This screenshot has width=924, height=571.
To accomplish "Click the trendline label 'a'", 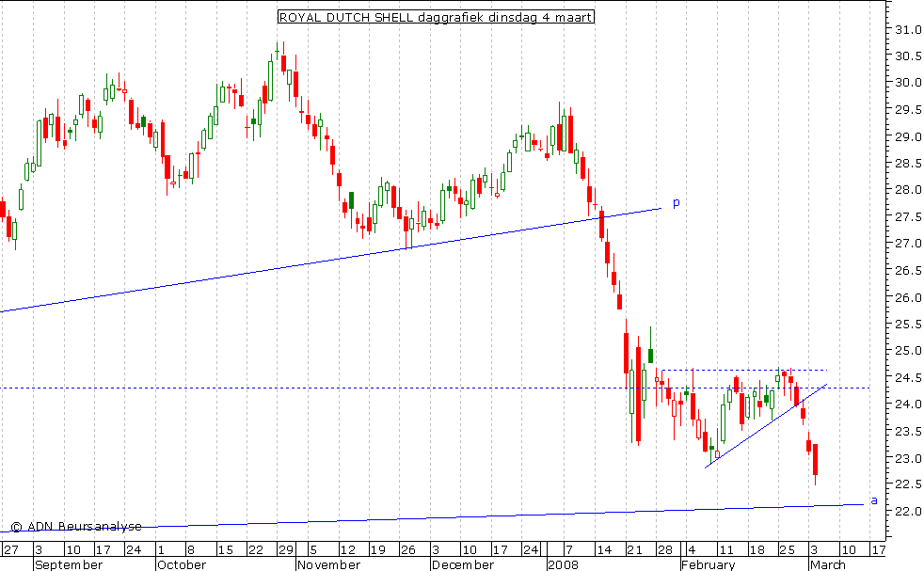I will pyautogui.click(x=874, y=500).
